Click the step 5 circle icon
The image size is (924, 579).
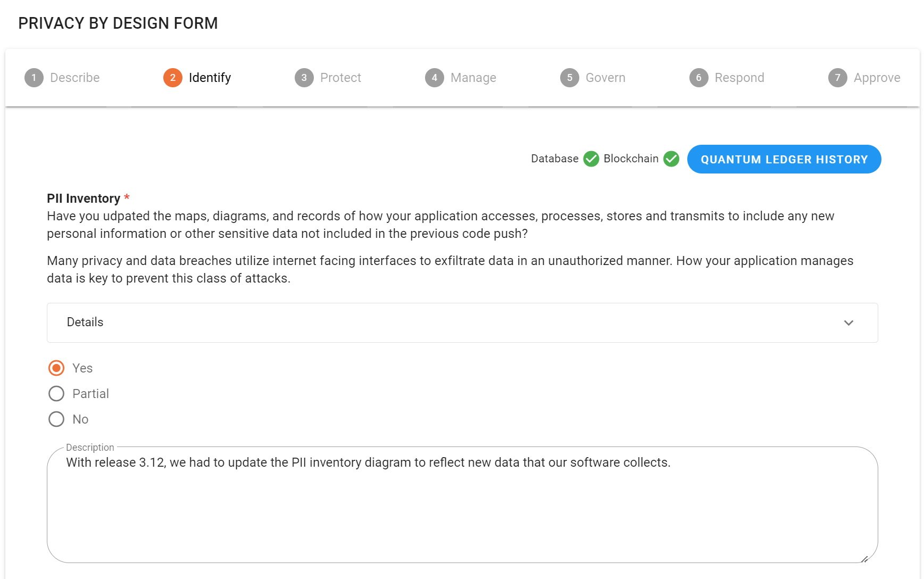[570, 78]
